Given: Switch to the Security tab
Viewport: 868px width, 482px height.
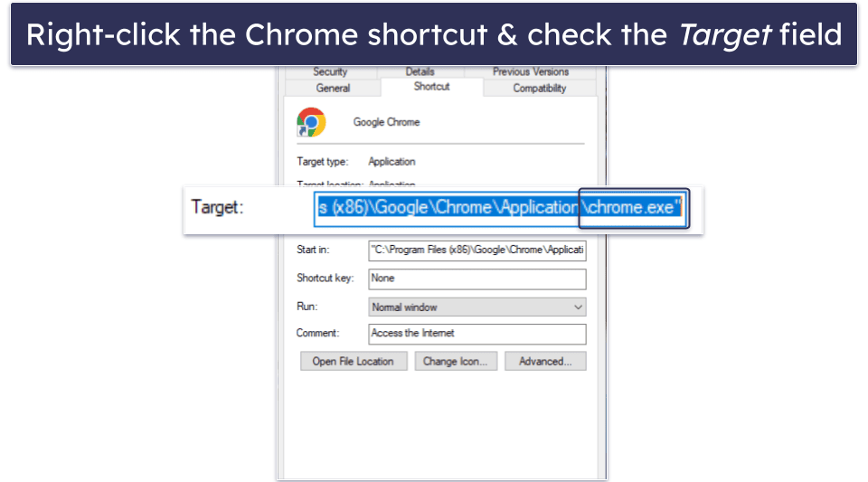Looking at the screenshot, I should pos(331,72).
